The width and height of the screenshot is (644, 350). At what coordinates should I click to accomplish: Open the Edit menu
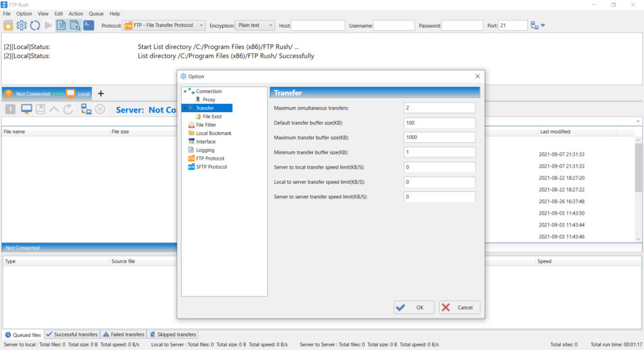click(x=58, y=14)
